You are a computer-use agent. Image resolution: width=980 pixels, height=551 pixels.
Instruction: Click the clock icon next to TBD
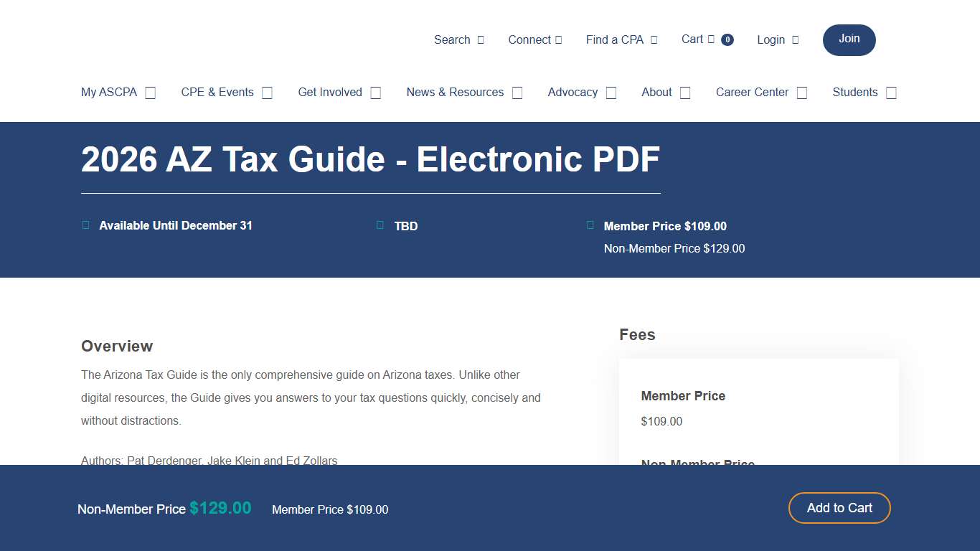coord(380,225)
